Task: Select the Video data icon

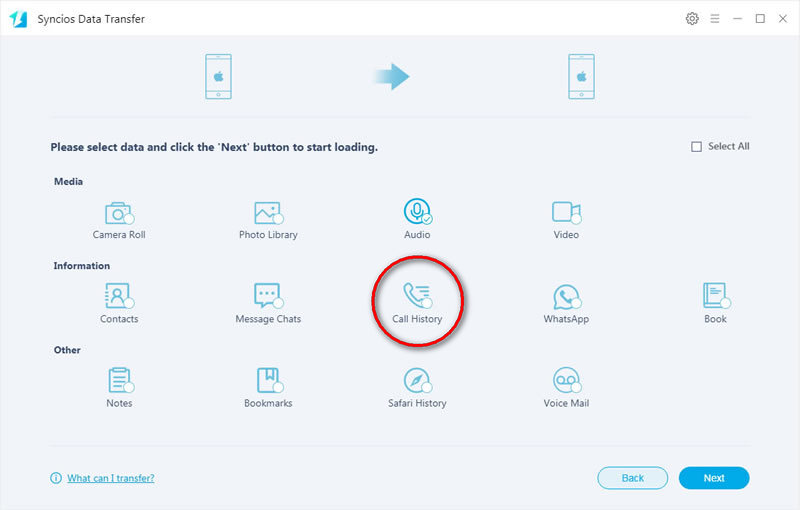Action: 566,213
